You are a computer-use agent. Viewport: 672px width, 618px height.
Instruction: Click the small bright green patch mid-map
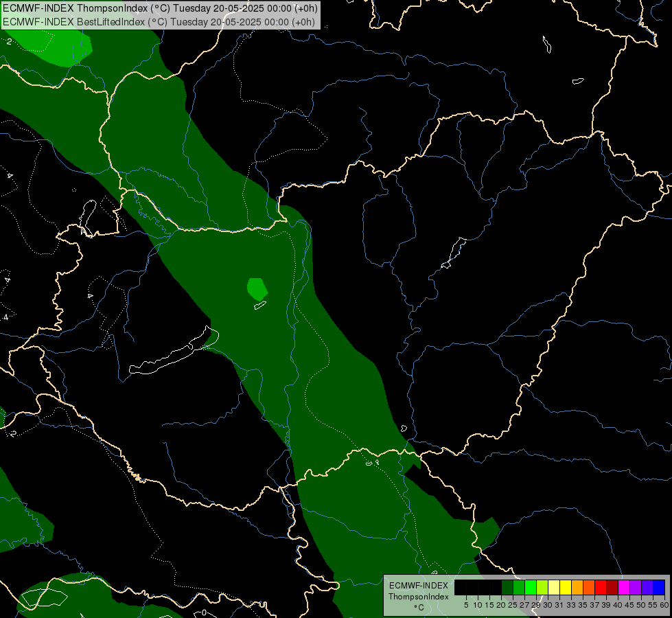257,289
